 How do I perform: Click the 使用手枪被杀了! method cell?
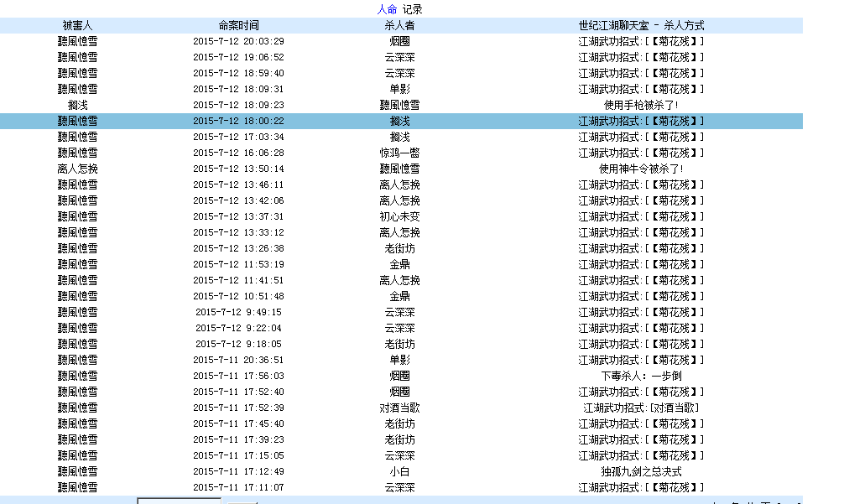pos(641,106)
